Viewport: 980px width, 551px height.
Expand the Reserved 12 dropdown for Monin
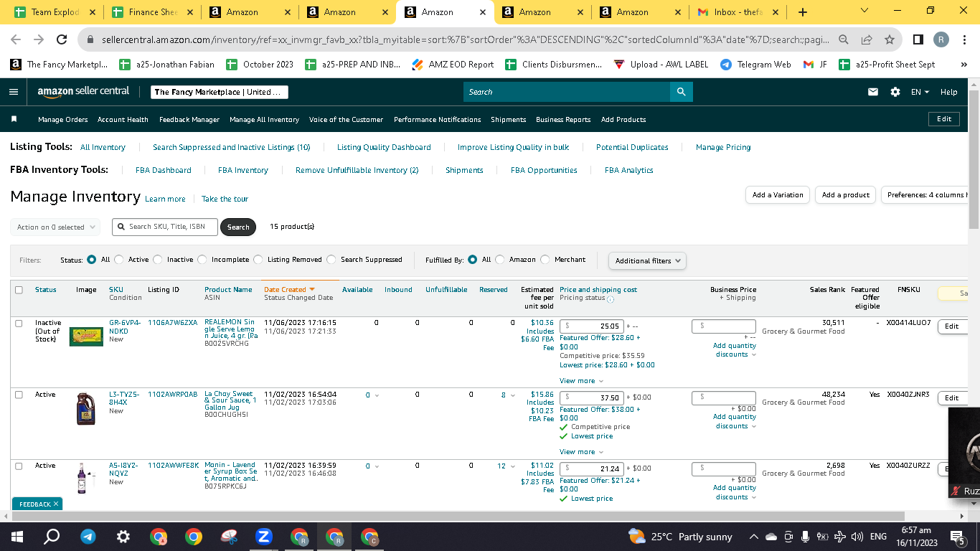click(x=506, y=466)
